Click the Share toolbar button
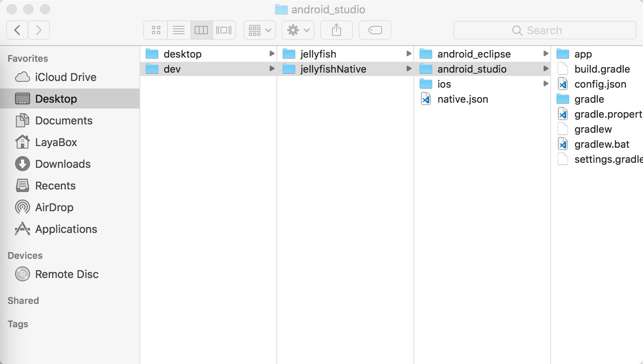Screen dimensions: 643x364 point(337,30)
